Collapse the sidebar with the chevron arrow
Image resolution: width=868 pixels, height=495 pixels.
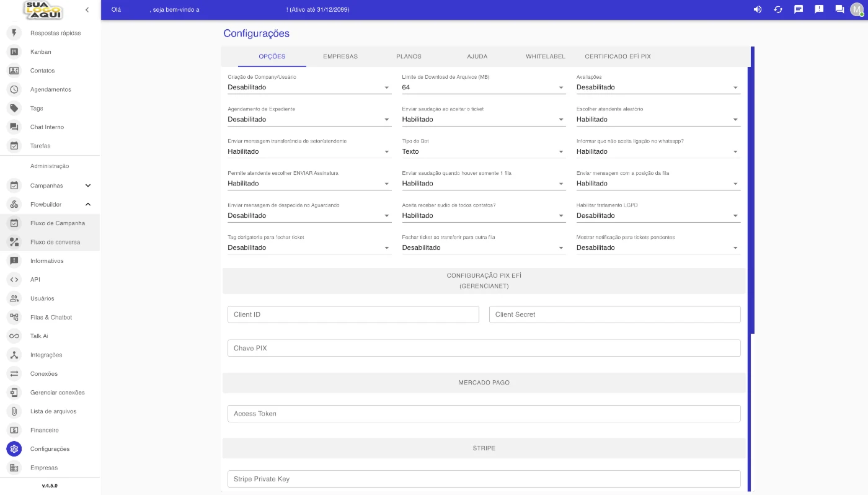87,9
